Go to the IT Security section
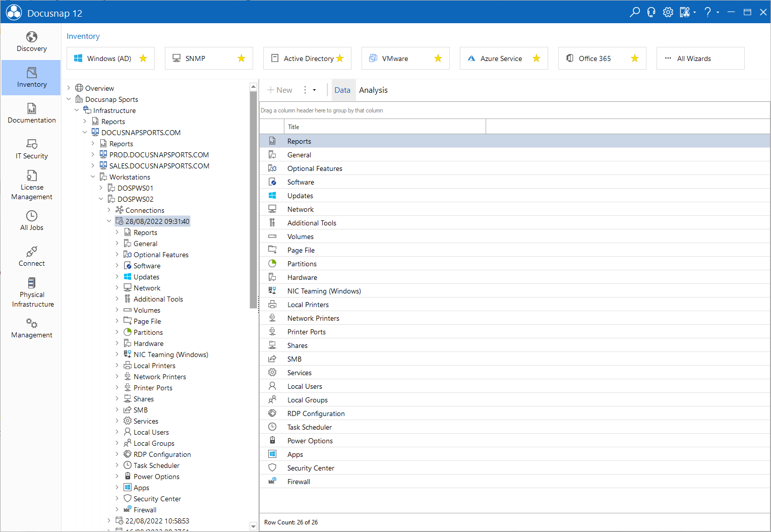771x532 pixels. 31,149
